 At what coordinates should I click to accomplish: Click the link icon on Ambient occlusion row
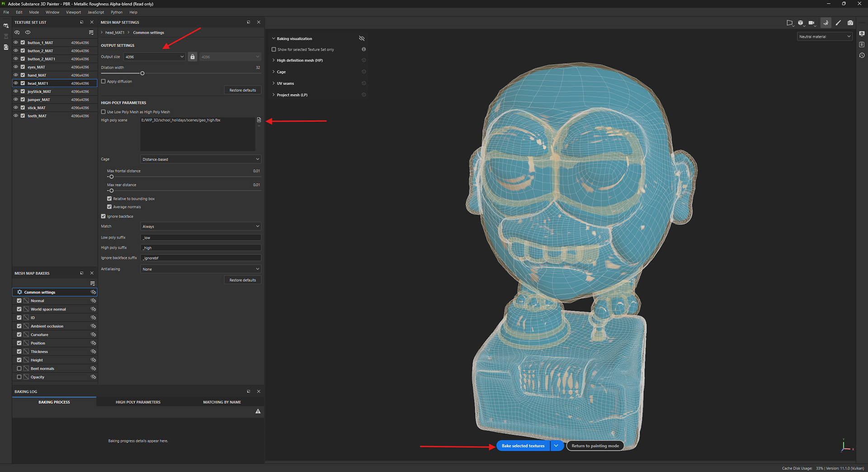click(93, 326)
